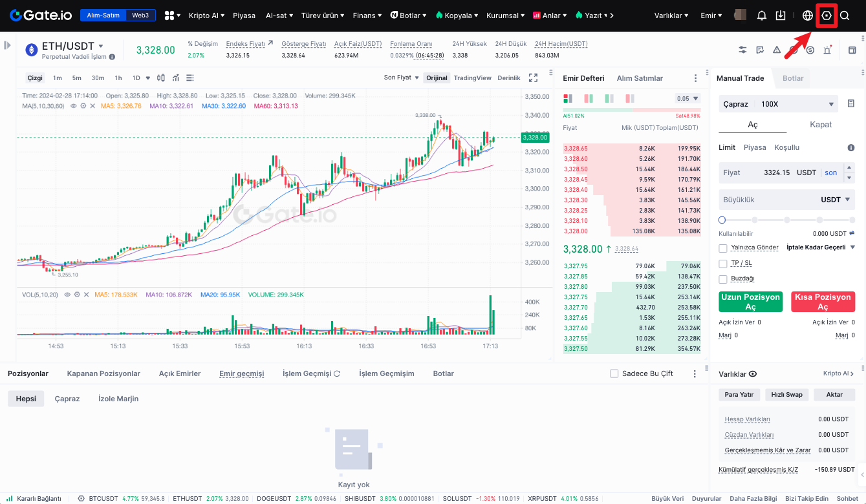Switch to the Açık Emirler tab

pyautogui.click(x=180, y=373)
